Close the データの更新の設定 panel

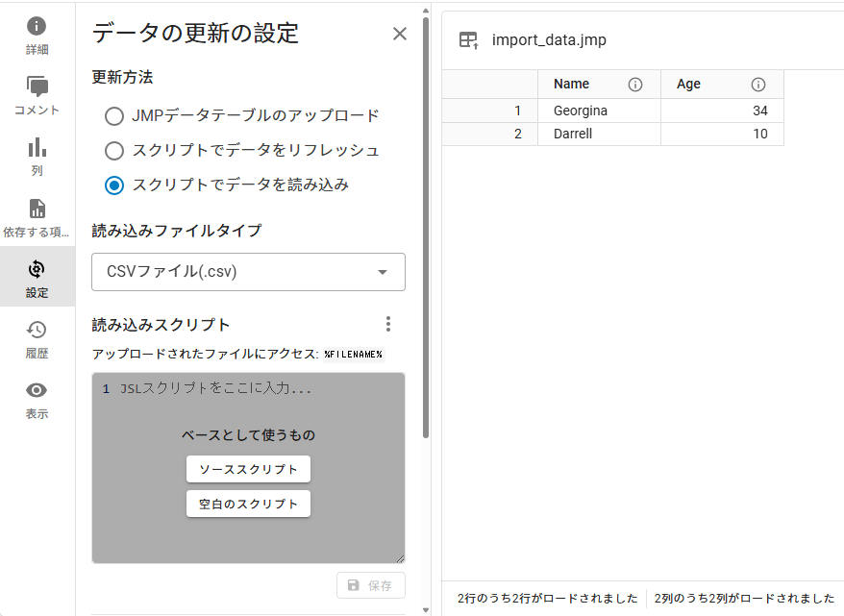coord(400,35)
